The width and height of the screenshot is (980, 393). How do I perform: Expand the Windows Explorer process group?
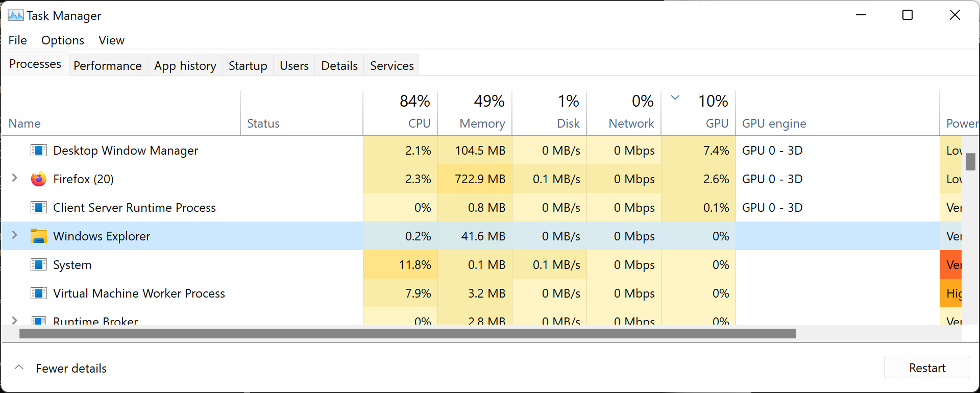(14, 235)
